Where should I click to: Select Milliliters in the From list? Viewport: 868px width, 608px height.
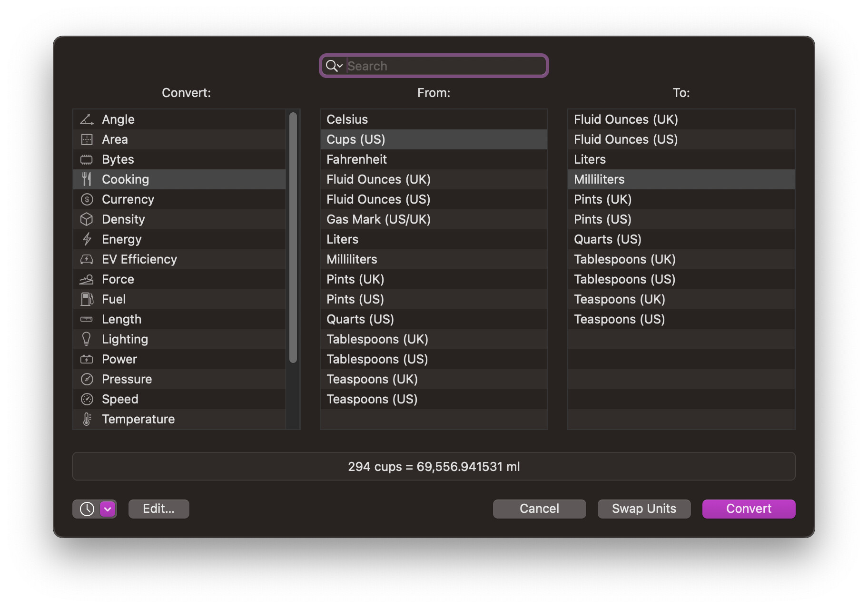pos(434,259)
